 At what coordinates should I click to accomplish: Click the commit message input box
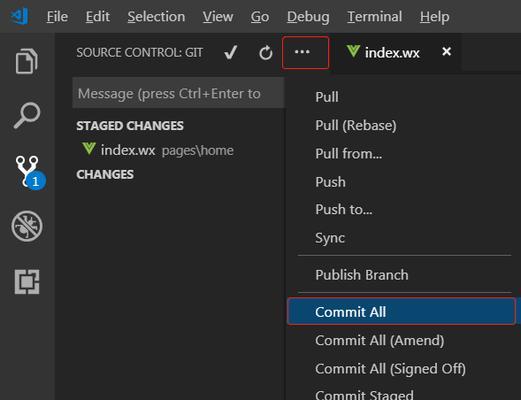tap(178, 93)
